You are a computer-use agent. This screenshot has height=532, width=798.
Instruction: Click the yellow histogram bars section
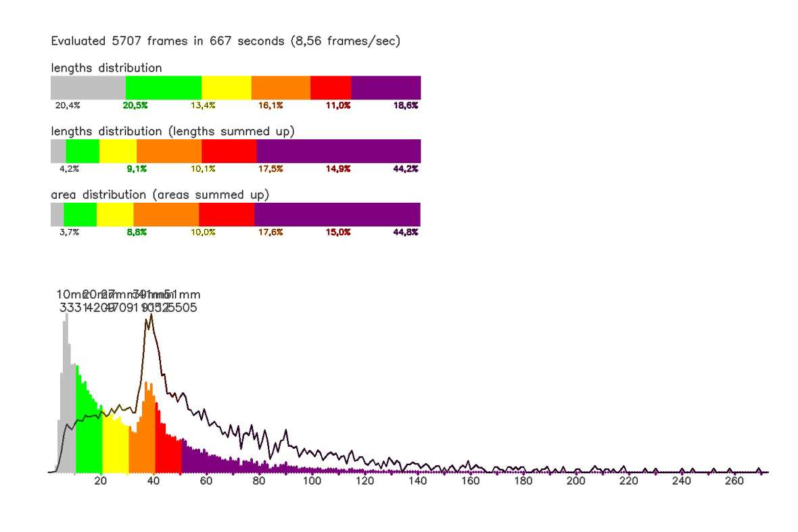coord(115,446)
